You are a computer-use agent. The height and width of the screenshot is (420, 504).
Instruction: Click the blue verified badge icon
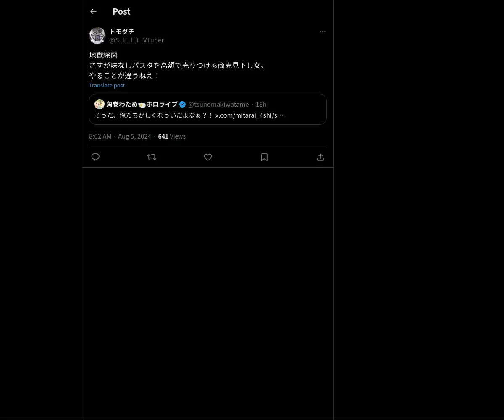click(183, 104)
